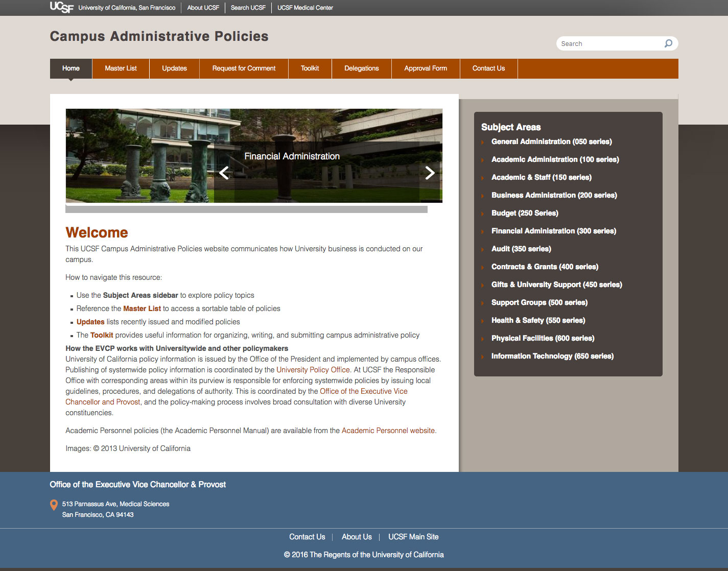Screen dimensions: 728x571
Task: Open General Administration (050 series)
Action: 551,141
